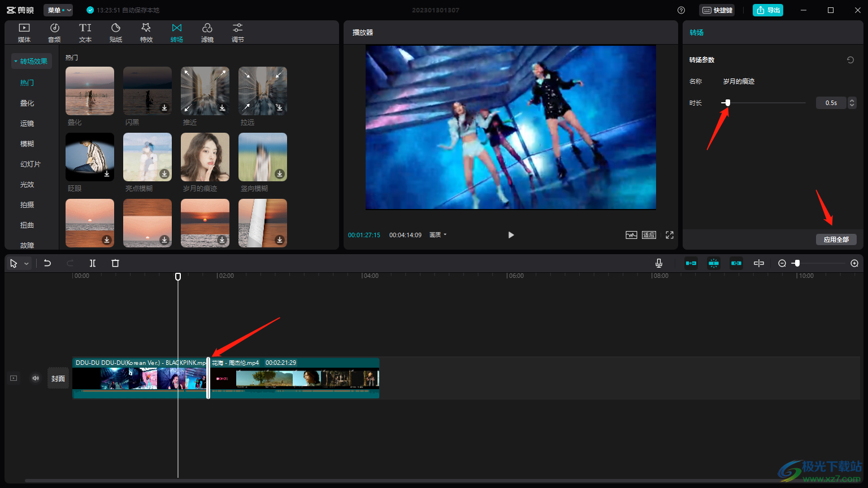Select the 叠化 category in sidebar

point(27,103)
